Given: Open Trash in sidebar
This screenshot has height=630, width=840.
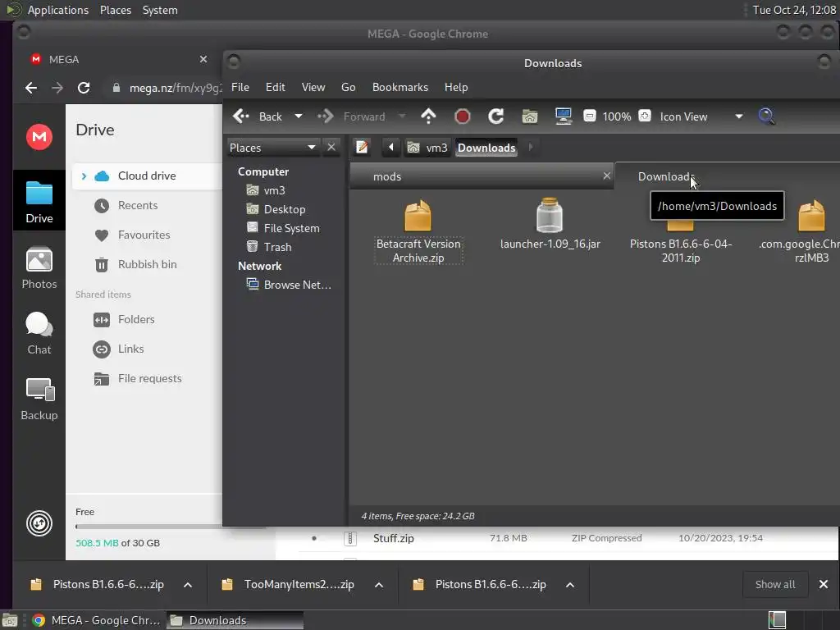Looking at the screenshot, I should (x=269, y=246).
